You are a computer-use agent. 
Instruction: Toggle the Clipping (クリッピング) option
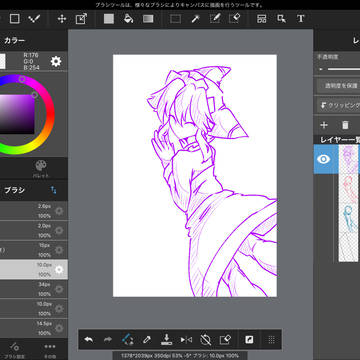tap(338, 106)
